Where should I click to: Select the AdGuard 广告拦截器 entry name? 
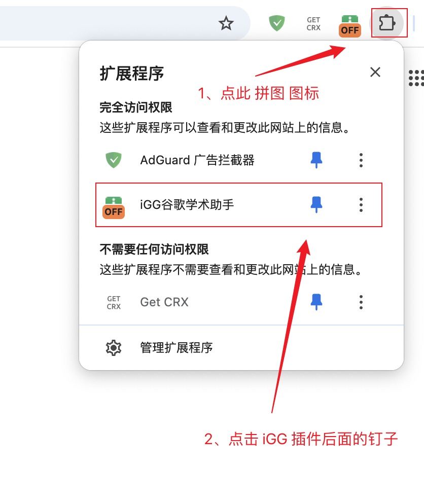[197, 160]
